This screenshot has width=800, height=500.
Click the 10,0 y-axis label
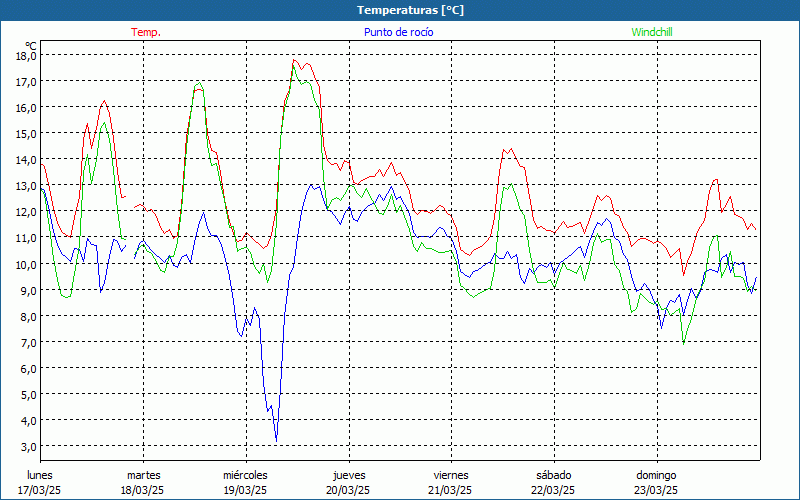26,264
